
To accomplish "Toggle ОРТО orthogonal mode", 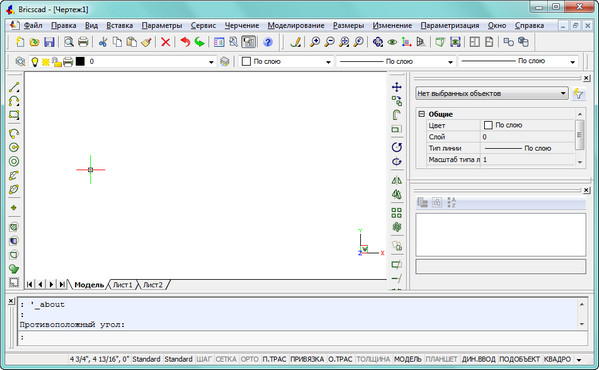I will [249, 359].
